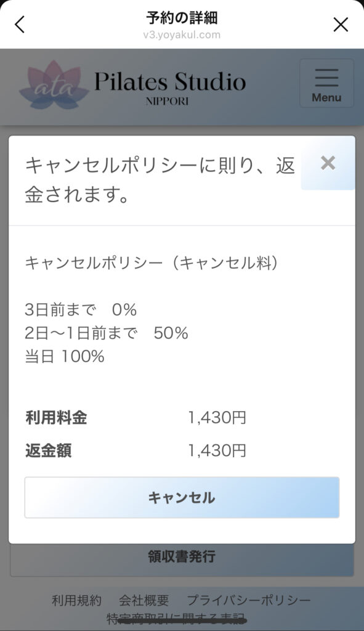Tap the v3.yoyakul.com address text

182,35
